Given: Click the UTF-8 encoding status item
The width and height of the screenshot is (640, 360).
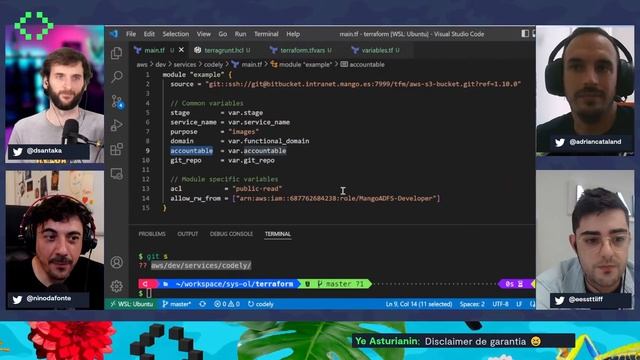Looking at the screenshot, I should point(500,304).
